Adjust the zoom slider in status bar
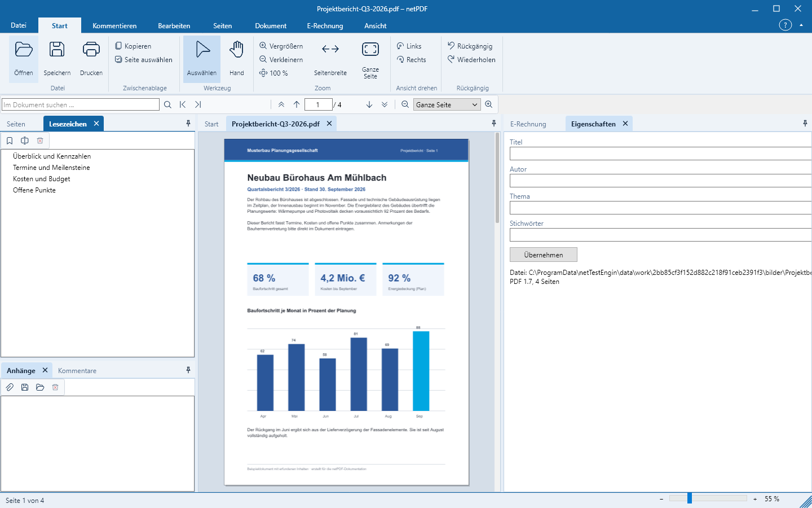The height and width of the screenshot is (508, 812). click(690, 498)
